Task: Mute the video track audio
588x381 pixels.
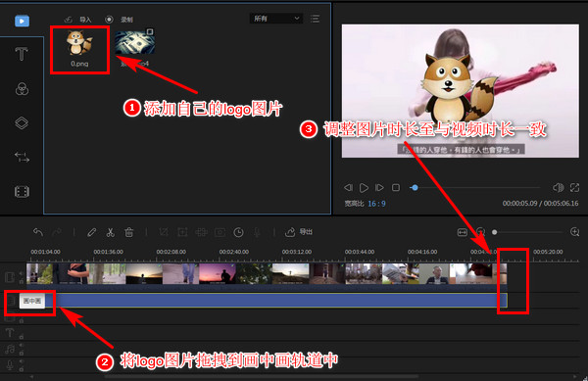Action: [x=21, y=273]
